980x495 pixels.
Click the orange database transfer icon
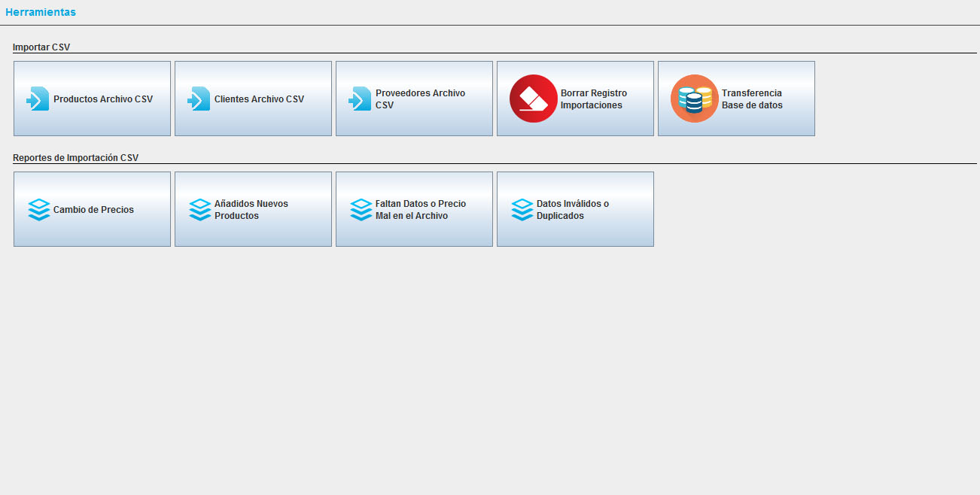tap(694, 99)
